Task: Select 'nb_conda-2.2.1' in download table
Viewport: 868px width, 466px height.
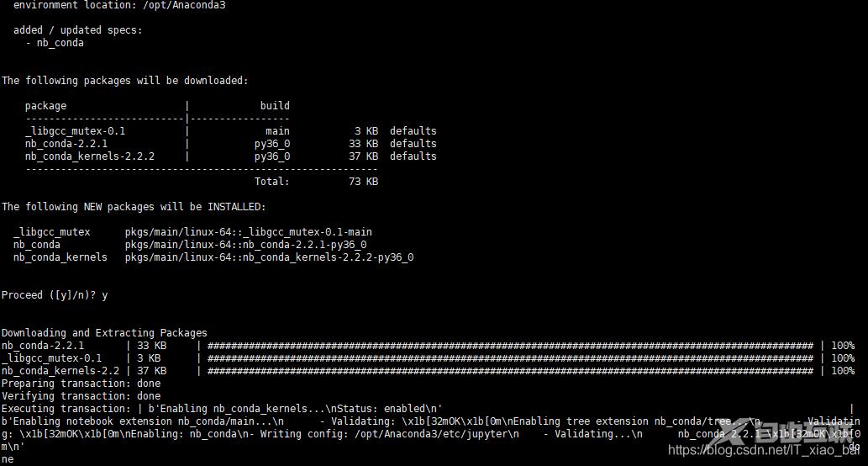Action: [x=66, y=144]
